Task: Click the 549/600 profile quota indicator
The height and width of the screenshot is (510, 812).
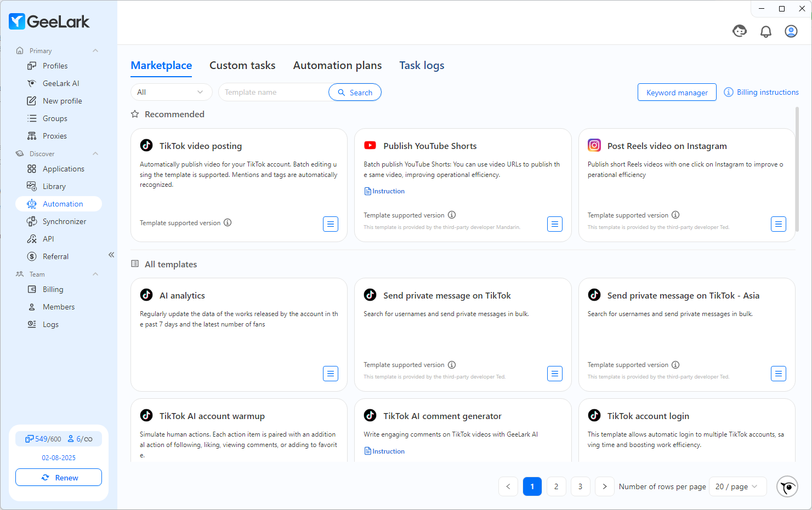Action: 43,439
